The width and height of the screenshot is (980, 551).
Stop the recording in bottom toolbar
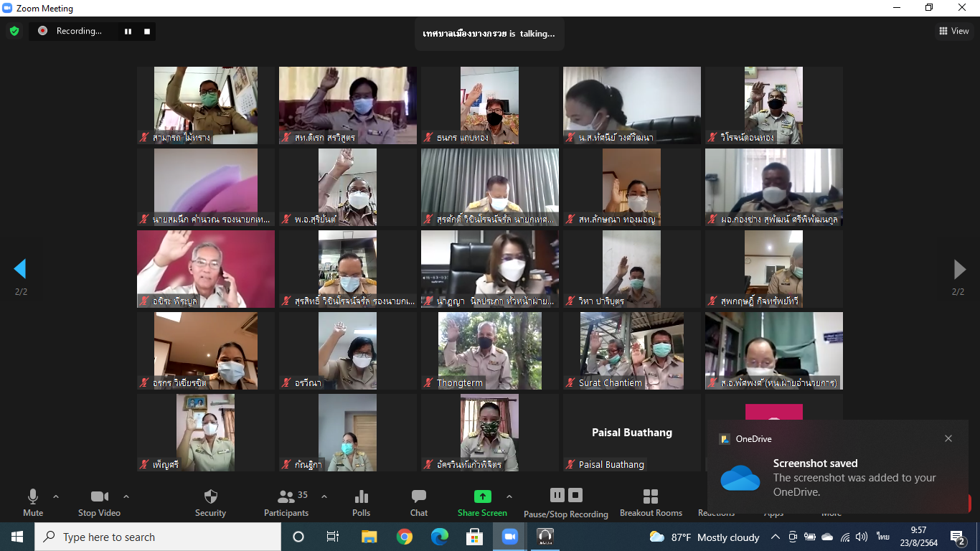575,495
